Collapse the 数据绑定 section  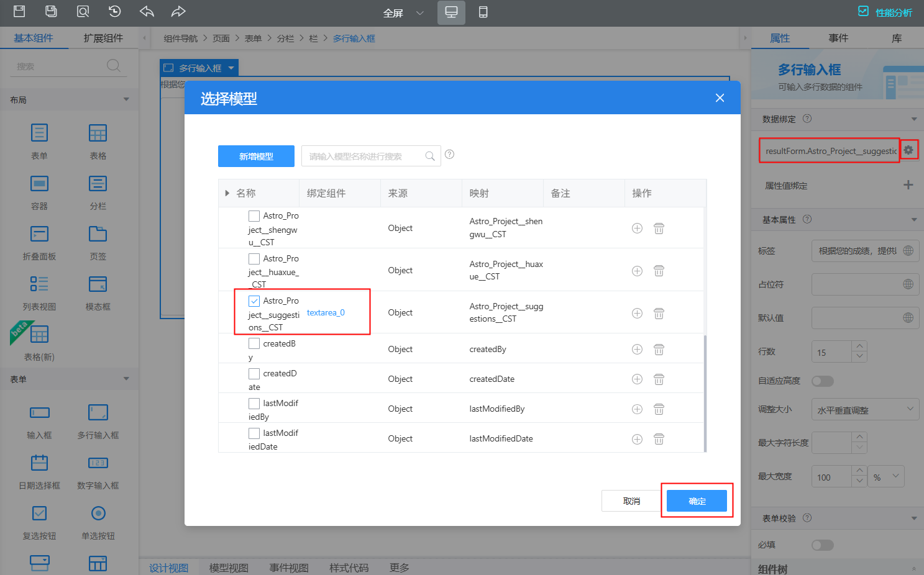[913, 119]
